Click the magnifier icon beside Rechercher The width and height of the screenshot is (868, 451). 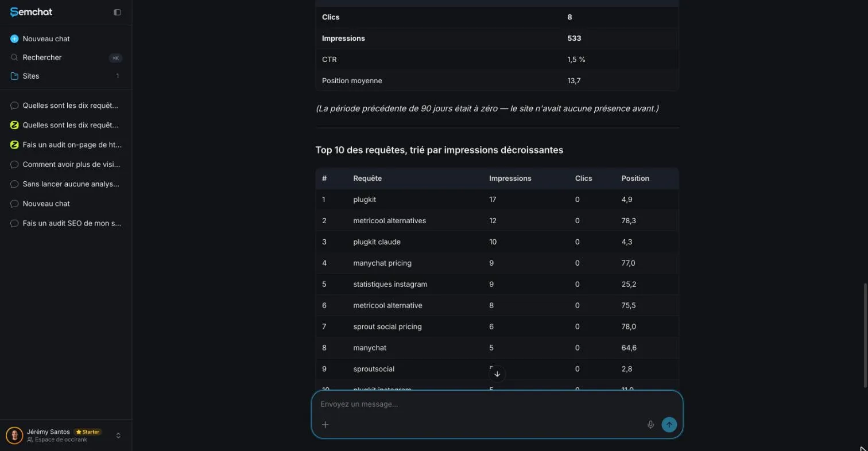click(14, 57)
